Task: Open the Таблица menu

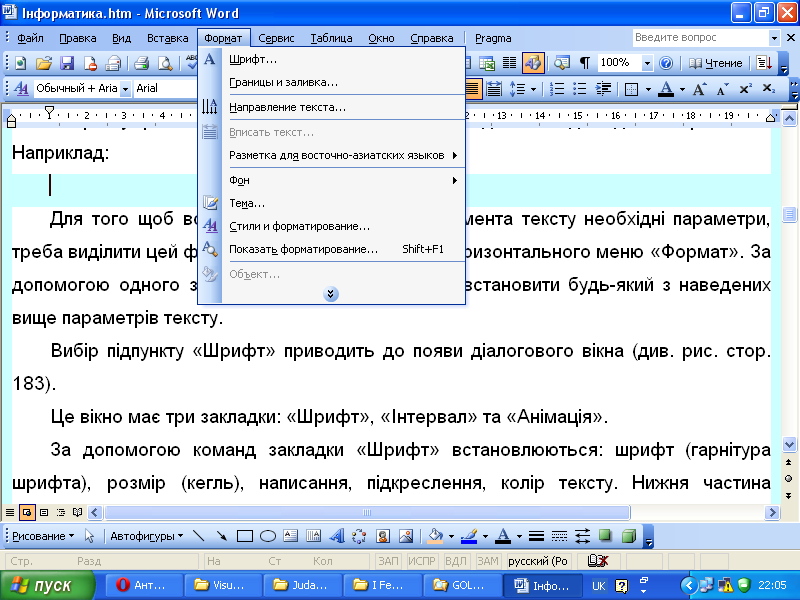Action: point(331,38)
